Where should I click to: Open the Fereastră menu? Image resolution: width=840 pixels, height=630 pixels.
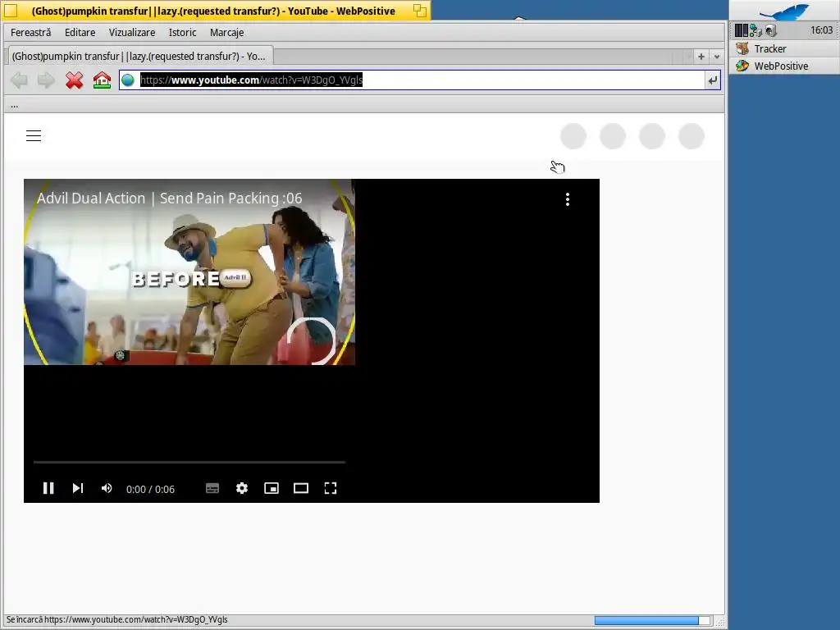pyautogui.click(x=31, y=33)
